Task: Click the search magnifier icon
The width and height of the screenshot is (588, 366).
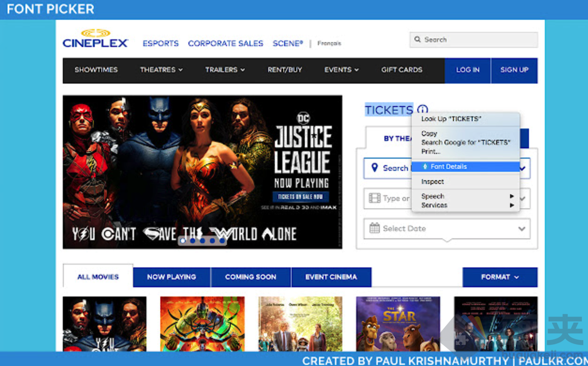Action: point(417,40)
